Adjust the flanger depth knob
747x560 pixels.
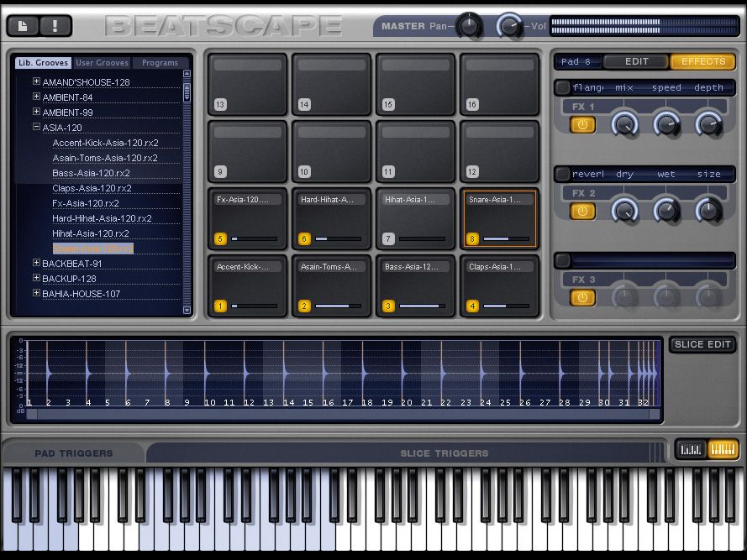(x=708, y=124)
